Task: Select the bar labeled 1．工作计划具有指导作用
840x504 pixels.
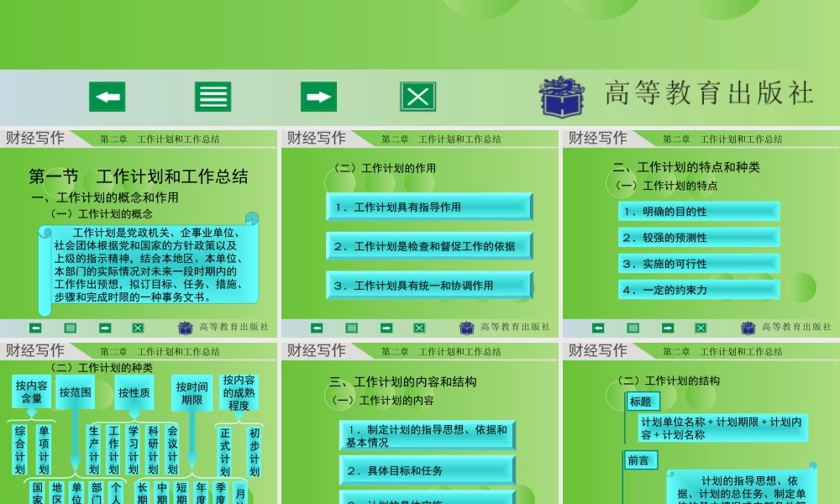Action: 429,207
